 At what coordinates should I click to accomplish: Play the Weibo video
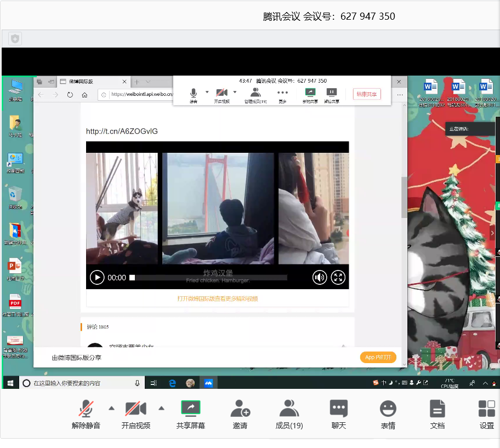pyautogui.click(x=97, y=278)
